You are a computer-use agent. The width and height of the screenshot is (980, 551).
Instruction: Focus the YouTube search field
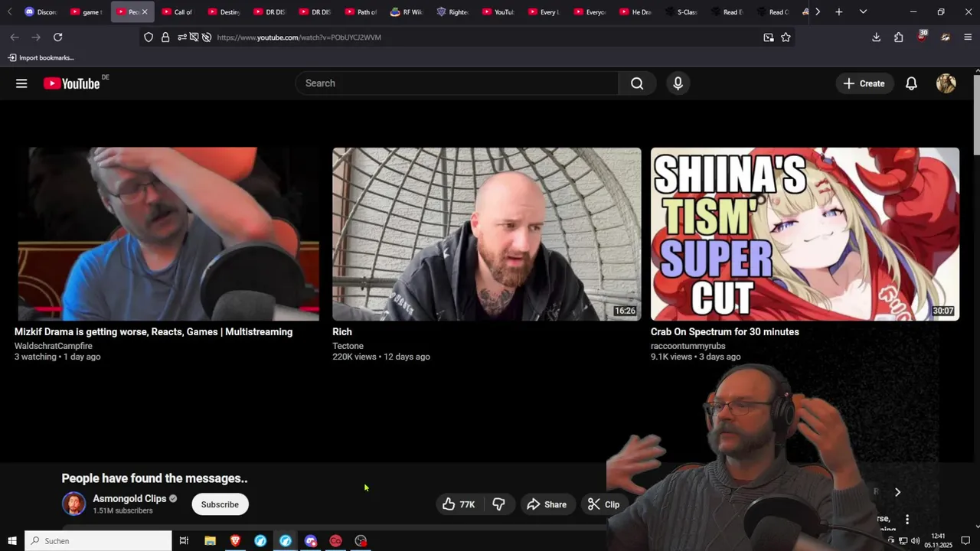pyautogui.click(x=456, y=83)
